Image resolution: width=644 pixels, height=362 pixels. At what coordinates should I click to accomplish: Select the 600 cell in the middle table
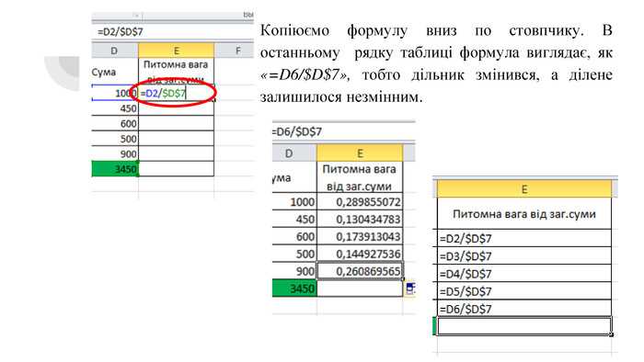click(294, 236)
